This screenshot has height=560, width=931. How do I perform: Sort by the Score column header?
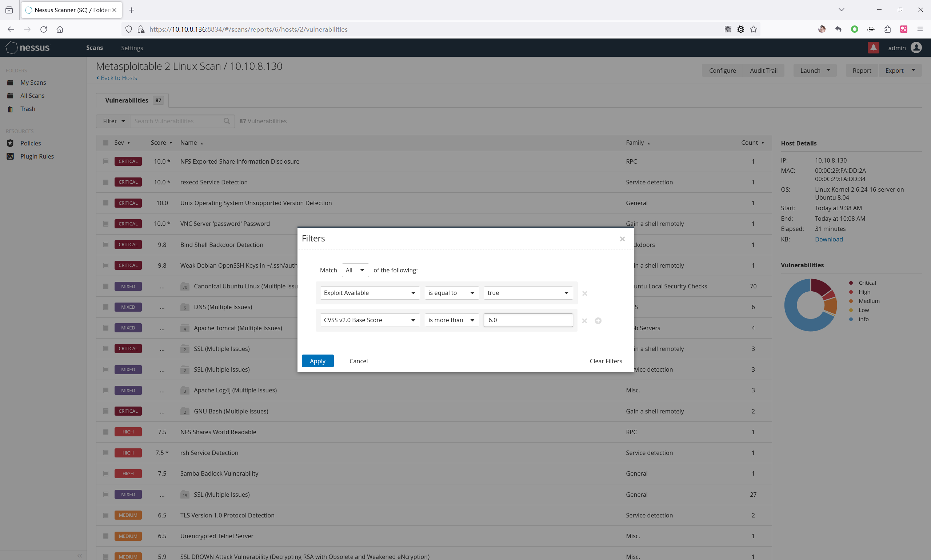(161, 143)
